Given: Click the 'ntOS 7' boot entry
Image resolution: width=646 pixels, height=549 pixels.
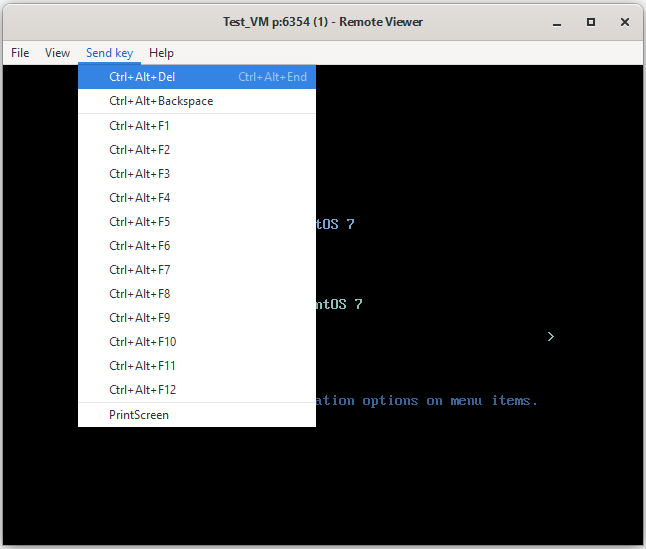Looking at the screenshot, I should tap(339, 304).
